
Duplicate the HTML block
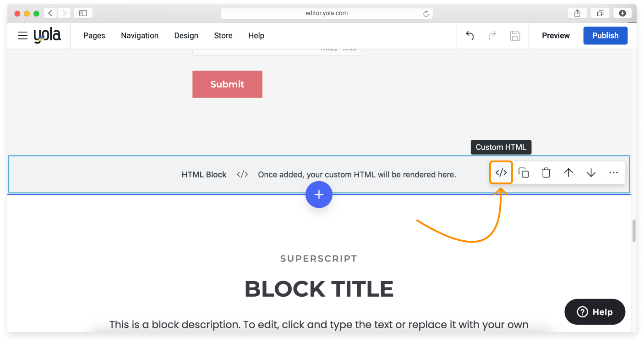point(524,172)
